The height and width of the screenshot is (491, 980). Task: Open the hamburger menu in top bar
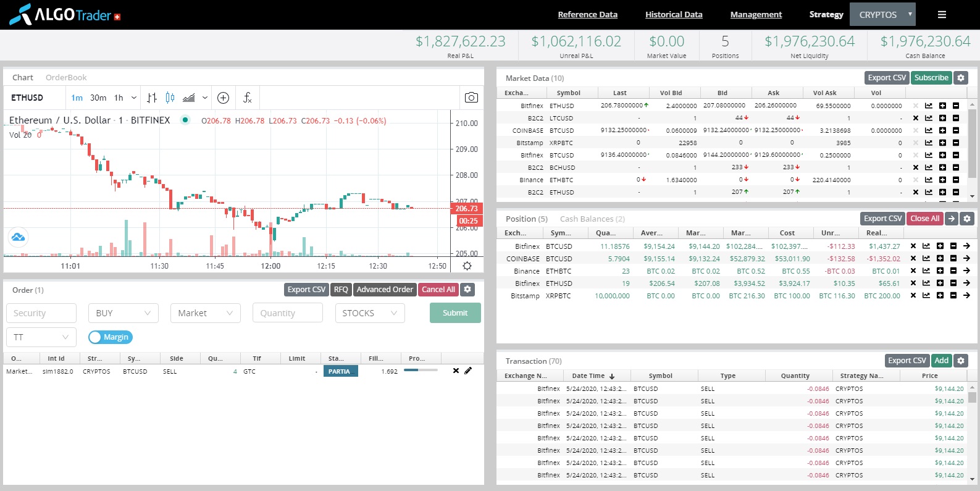point(942,14)
